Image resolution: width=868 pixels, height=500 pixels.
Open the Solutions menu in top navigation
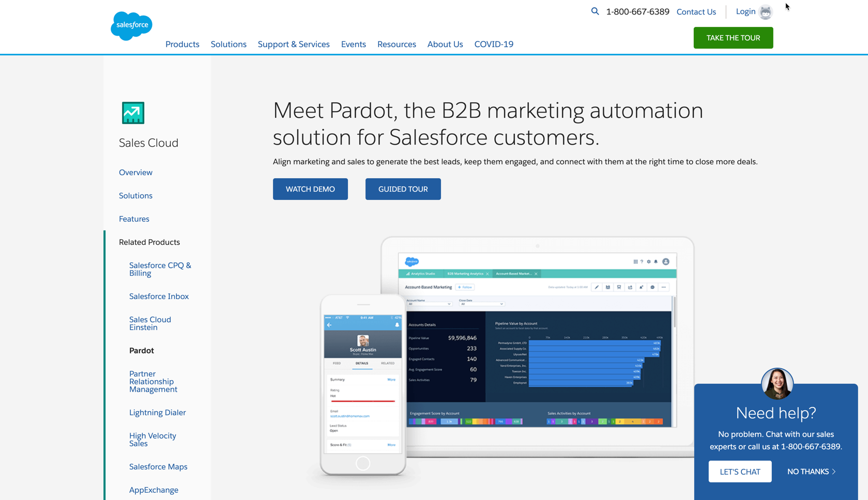pos(229,44)
